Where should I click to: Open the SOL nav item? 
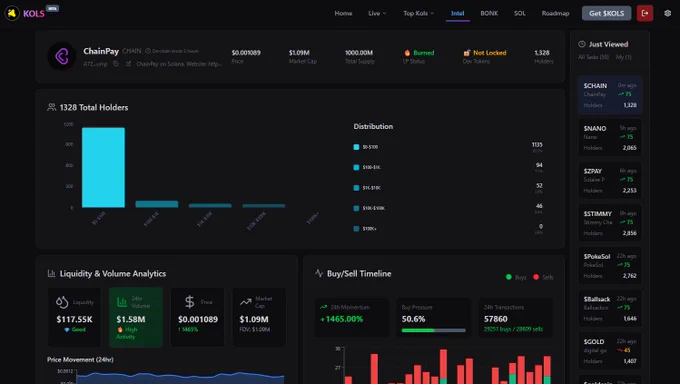tap(520, 13)
